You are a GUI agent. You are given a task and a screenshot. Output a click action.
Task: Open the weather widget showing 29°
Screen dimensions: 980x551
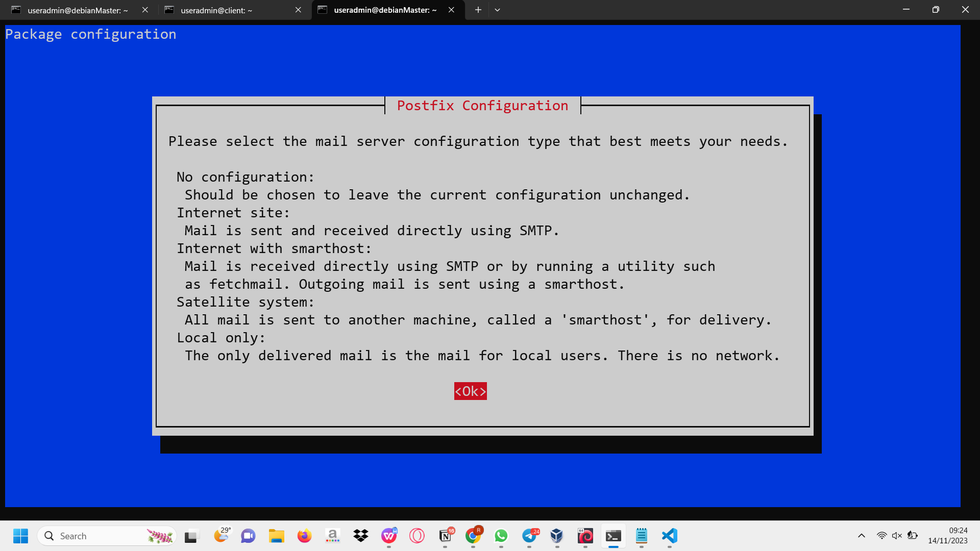pos(222,535)
